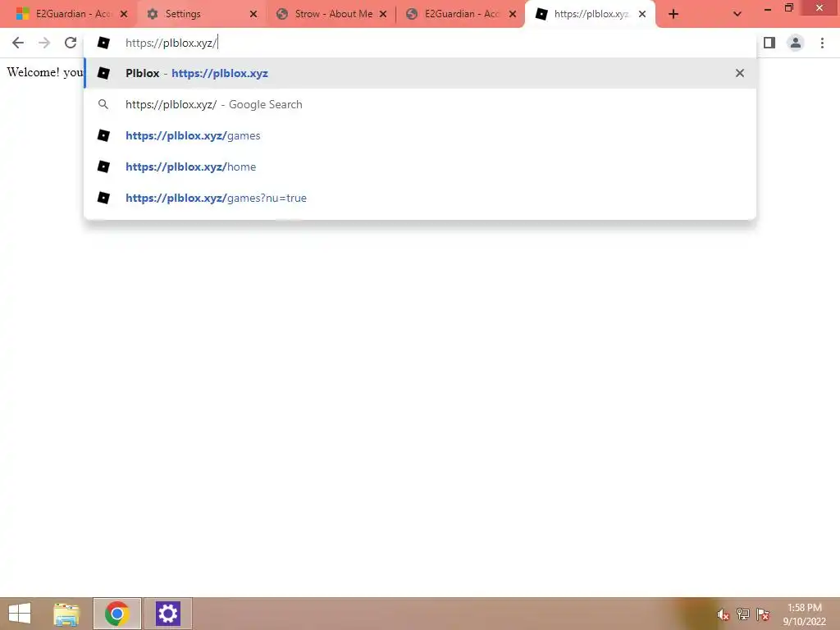Image resolution: width=840 pixels, height=630 pixels.
Task: Open the Settings gear taskbar app
Action: point(167,614)
